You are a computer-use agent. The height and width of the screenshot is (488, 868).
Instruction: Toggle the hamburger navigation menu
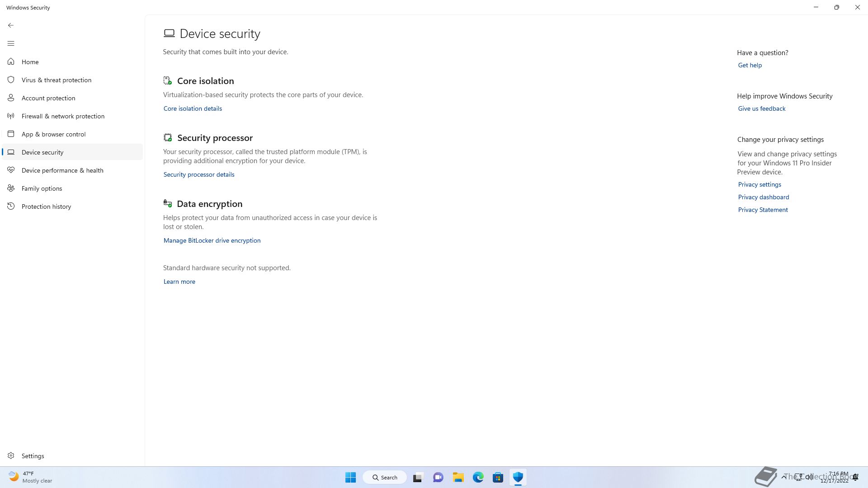pyautogui.click(x=11, y=43)
